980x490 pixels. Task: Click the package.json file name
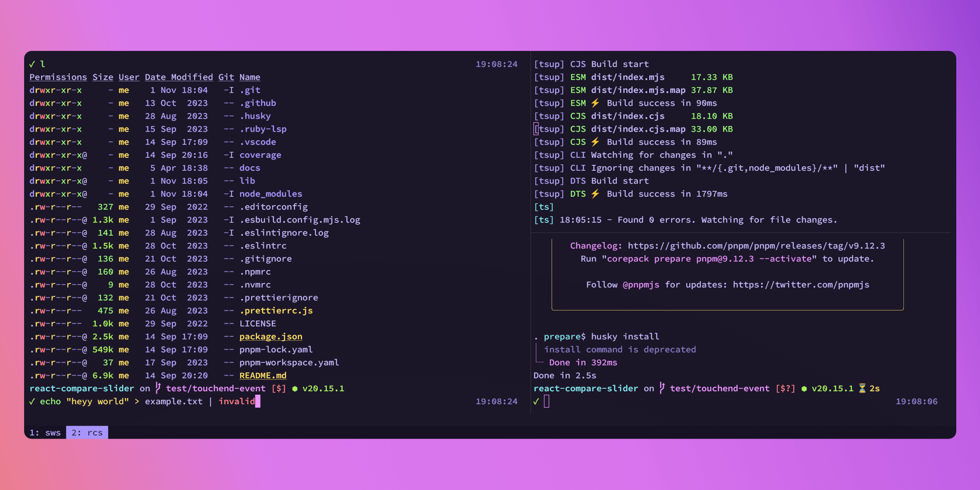[x=271, y=336]
